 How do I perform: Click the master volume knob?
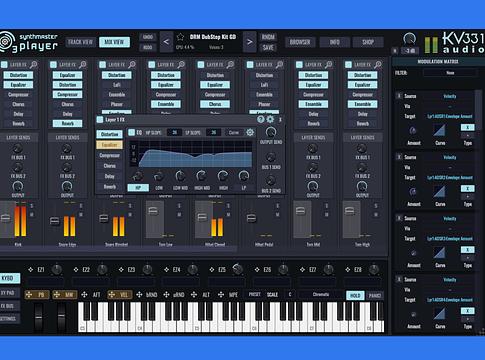click(410, 39)
